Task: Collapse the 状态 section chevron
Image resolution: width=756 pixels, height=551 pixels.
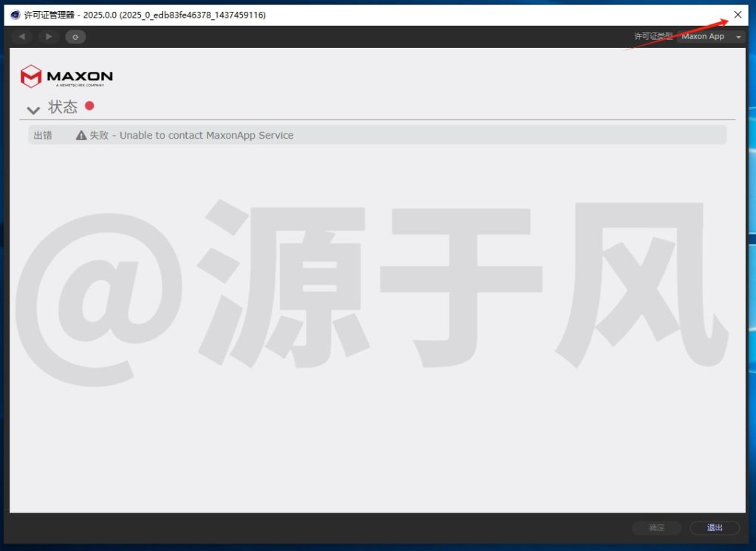Action: point(33,111)
